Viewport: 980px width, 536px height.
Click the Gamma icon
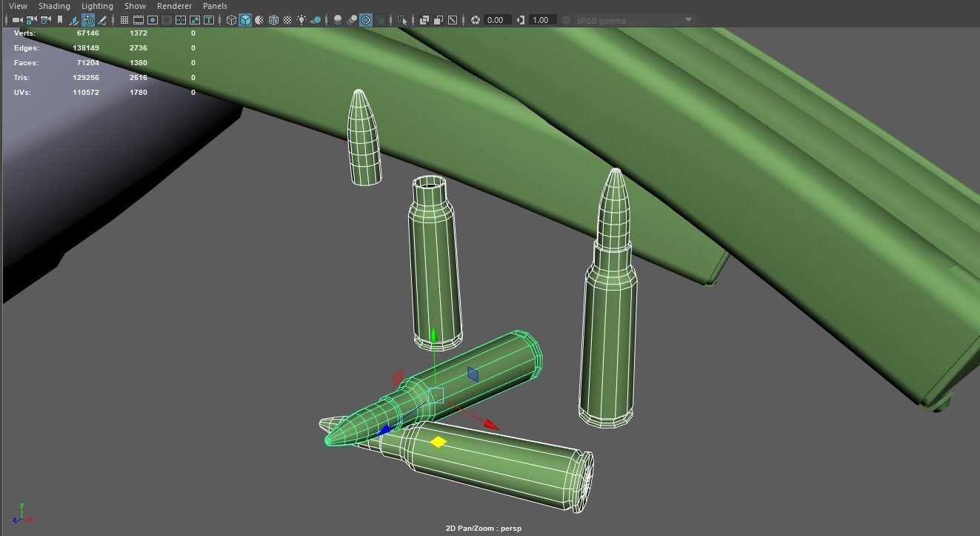pyautogui.click(x=520, y=20)
